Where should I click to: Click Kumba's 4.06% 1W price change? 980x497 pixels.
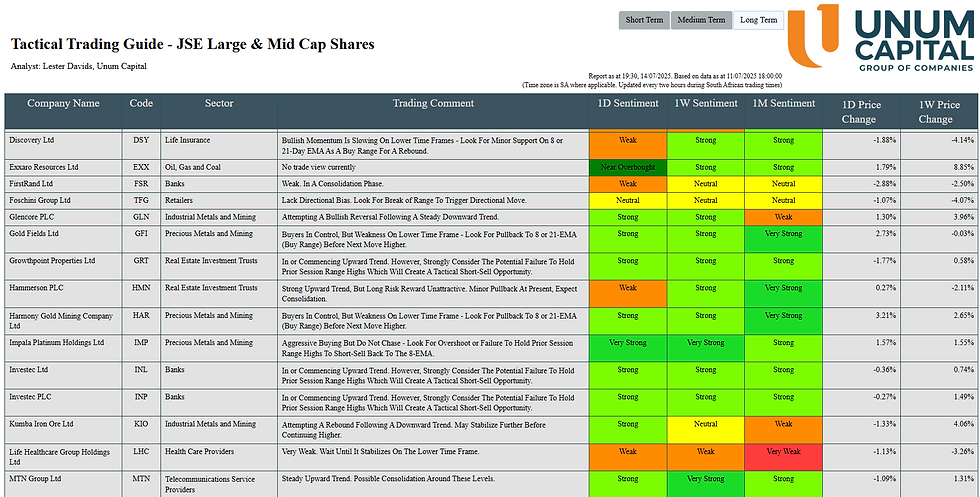(x=962, y=424)
